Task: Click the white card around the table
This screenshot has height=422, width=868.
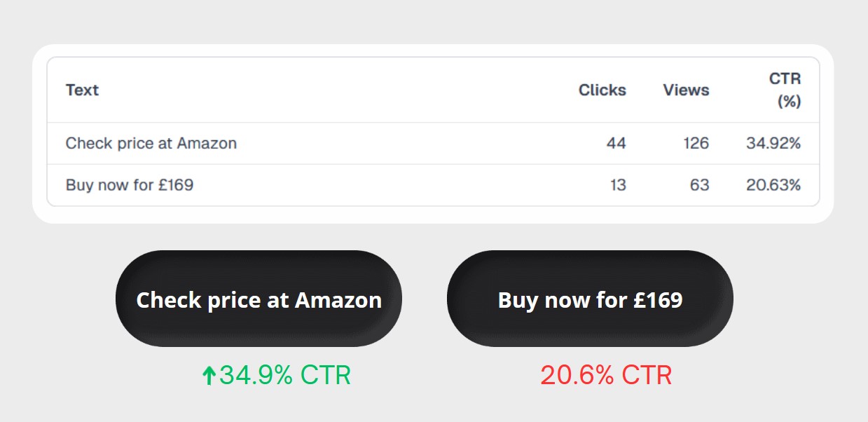Action: point(433,134)
